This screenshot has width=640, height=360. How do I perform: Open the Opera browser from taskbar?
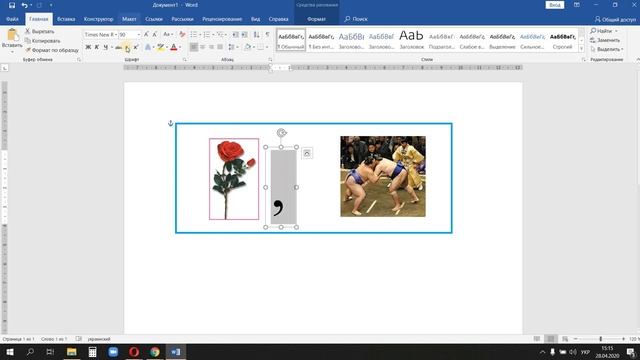[134, 352]
